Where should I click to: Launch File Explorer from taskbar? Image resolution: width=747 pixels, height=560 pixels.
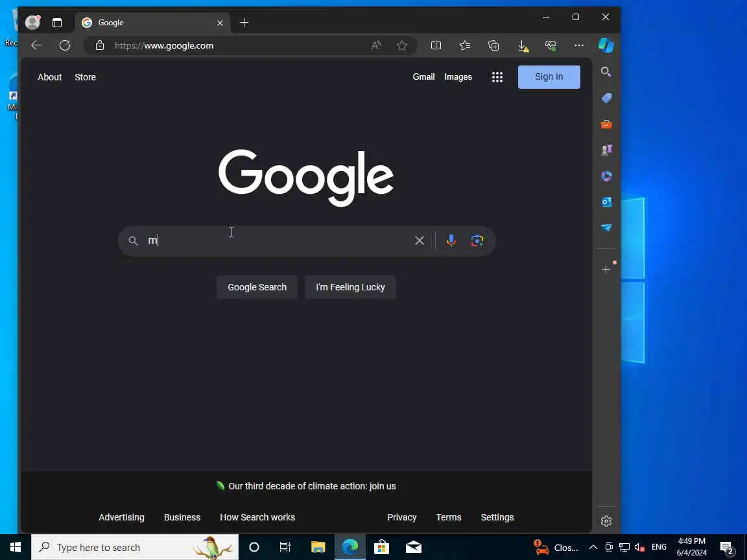318,547
